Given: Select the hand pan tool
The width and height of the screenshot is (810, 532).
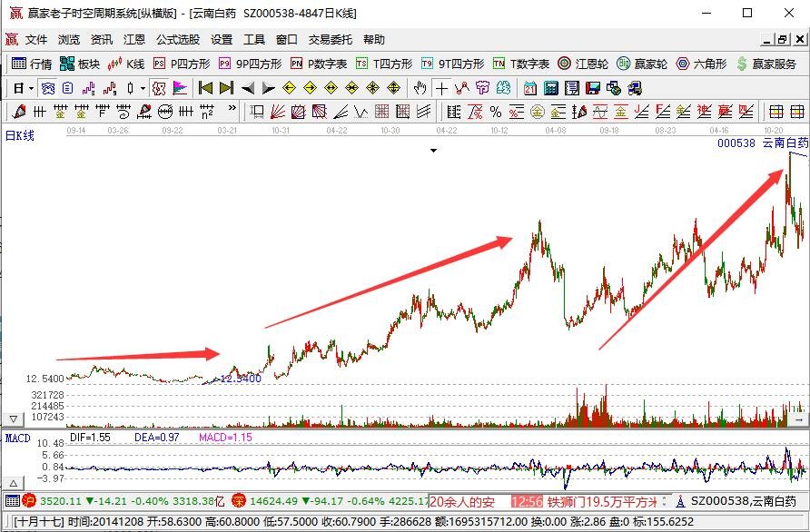Looking at the screenshot, I should click(x=420, y=88).
